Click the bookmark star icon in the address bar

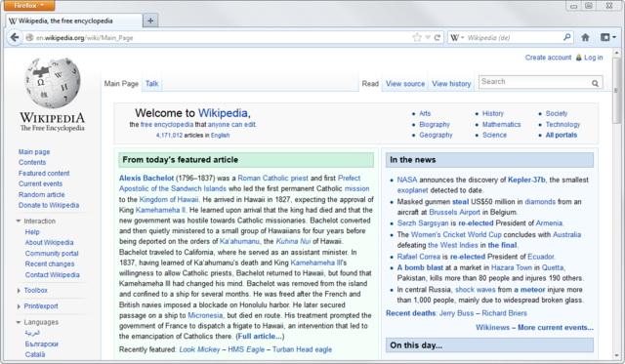pyautogui.click(x=417, y=37)
